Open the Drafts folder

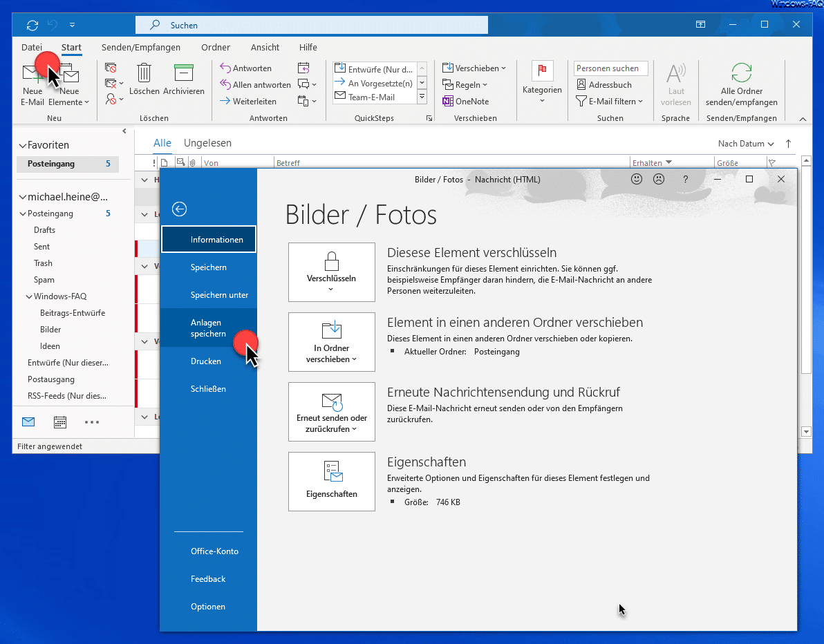tap(44, 230)
